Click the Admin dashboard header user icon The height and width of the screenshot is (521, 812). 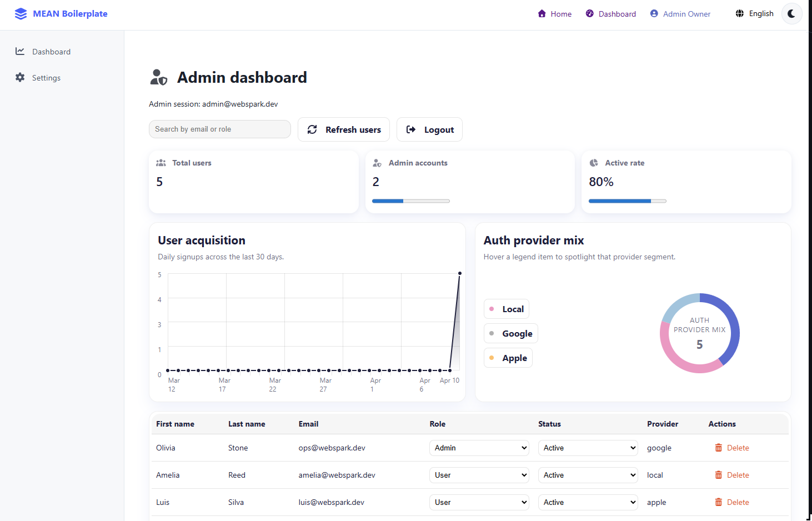click(x=158, y=77)
